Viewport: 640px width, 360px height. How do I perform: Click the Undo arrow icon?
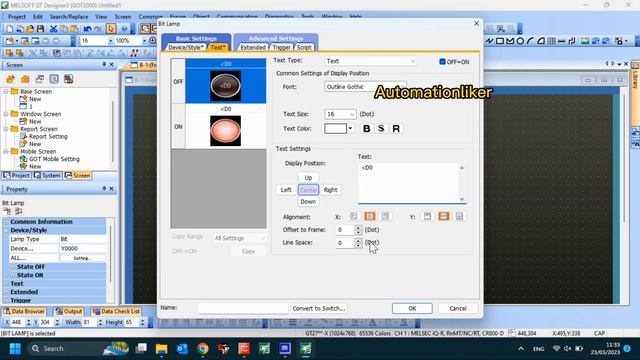87,29
